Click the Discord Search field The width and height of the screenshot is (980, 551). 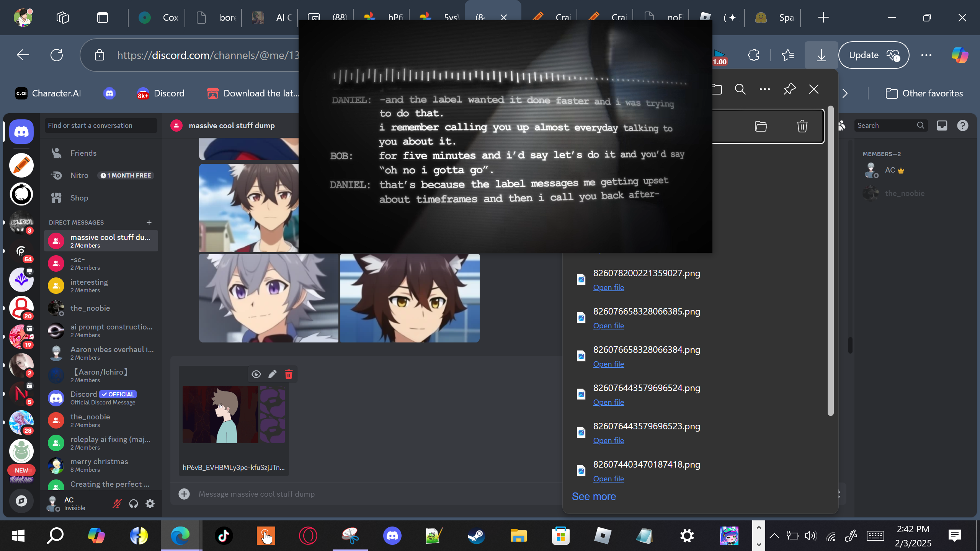(891, 126)
